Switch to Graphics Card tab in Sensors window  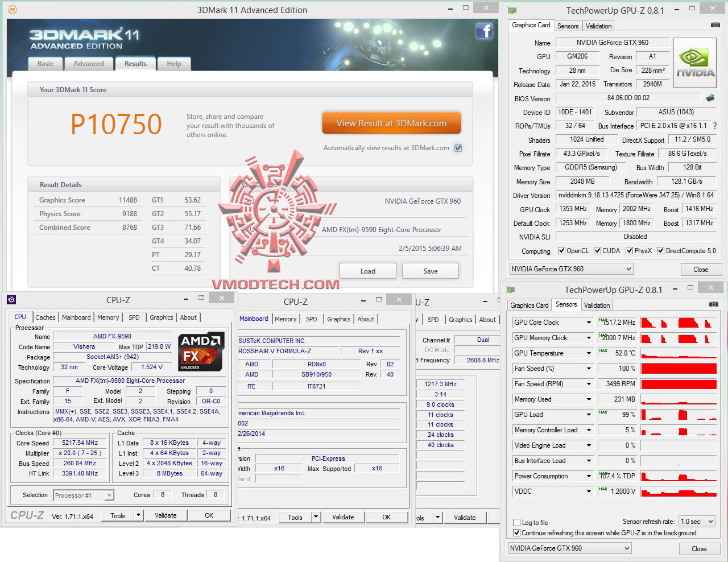tap(530, 305)
